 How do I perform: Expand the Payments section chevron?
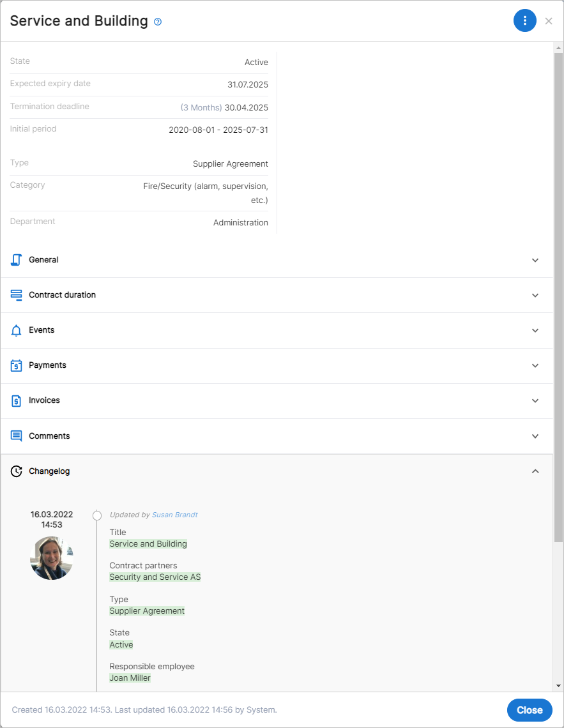point(535,365)
